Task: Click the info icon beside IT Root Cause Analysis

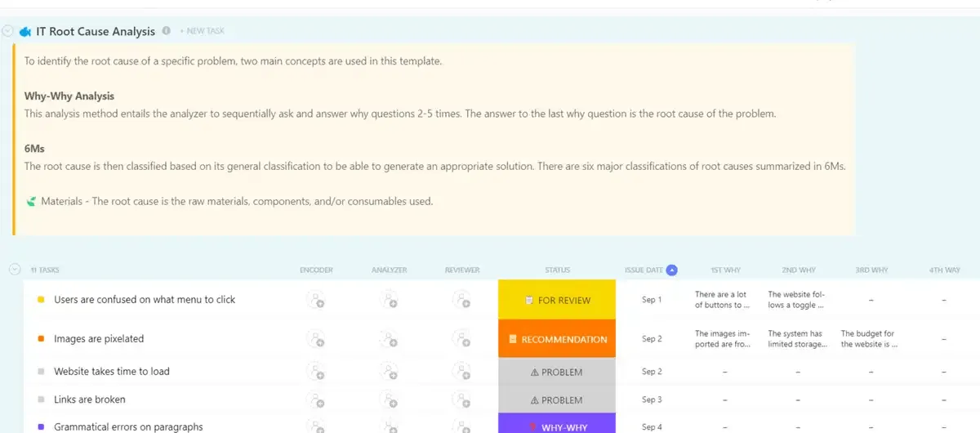Action: (x=167, y=31)
